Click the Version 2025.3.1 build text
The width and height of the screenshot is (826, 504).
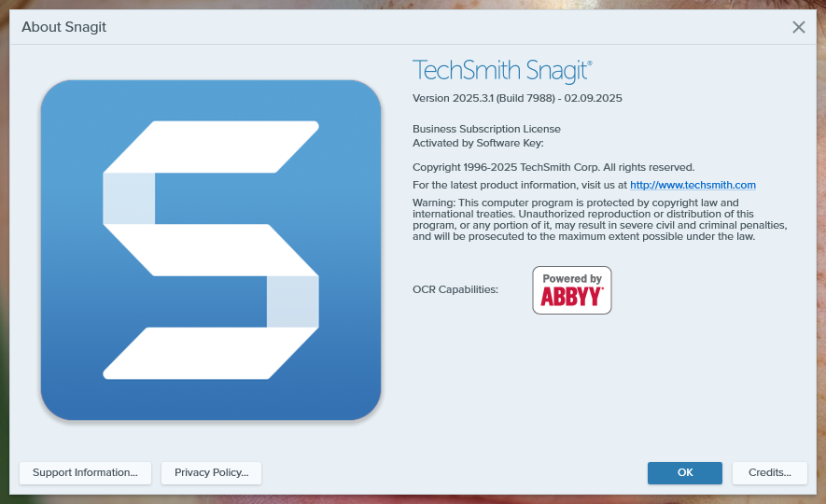(x=517, y=99)
